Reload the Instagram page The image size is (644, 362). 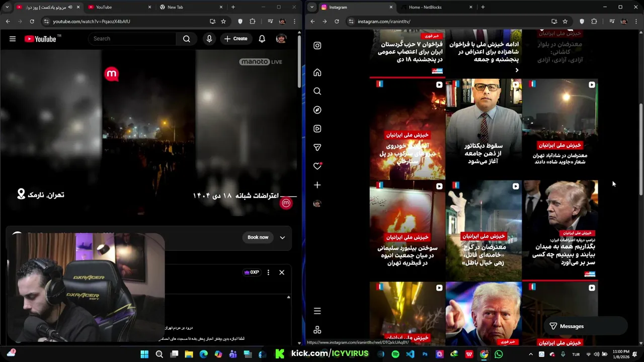point(337,22)
